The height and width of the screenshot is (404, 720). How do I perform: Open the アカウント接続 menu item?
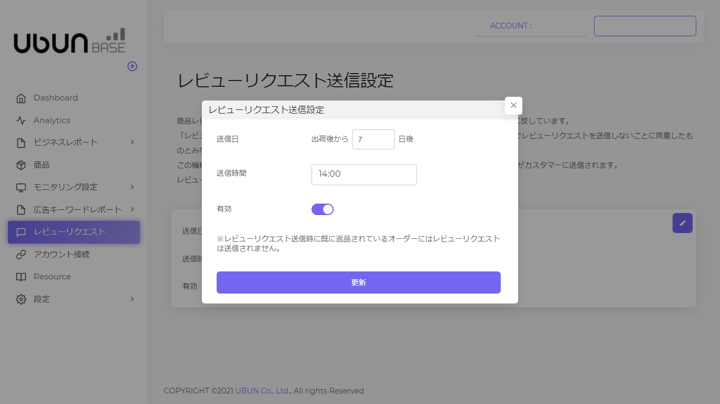[x=74, y=254]
